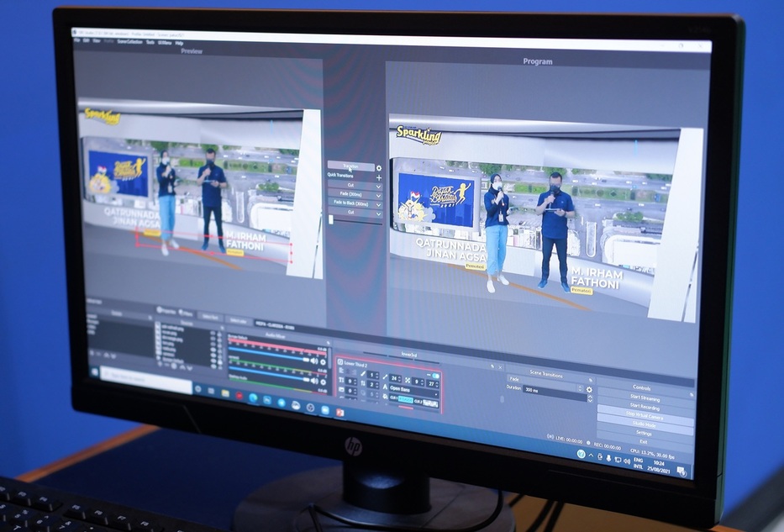The width and height of the screenshot is (784, 532).
Task: Click the volume icon in system tray
Action: pos(627,461)
